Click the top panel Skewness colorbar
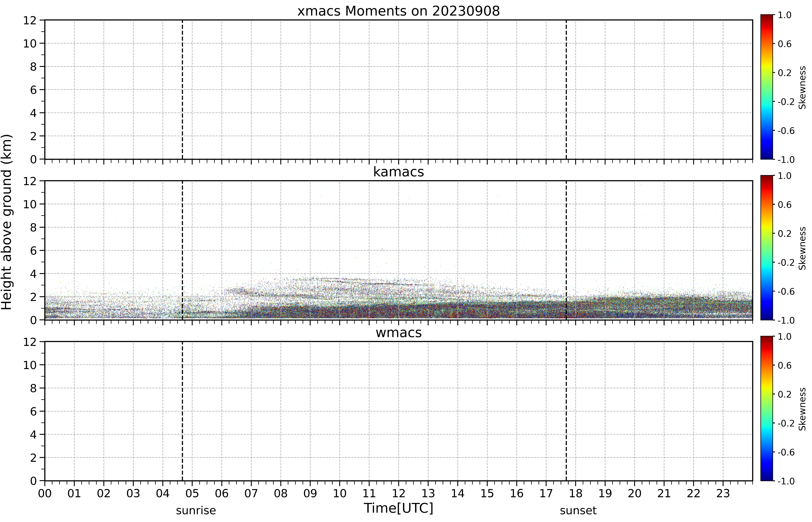This screenshot has height=522, width=812. click(767, 87)
